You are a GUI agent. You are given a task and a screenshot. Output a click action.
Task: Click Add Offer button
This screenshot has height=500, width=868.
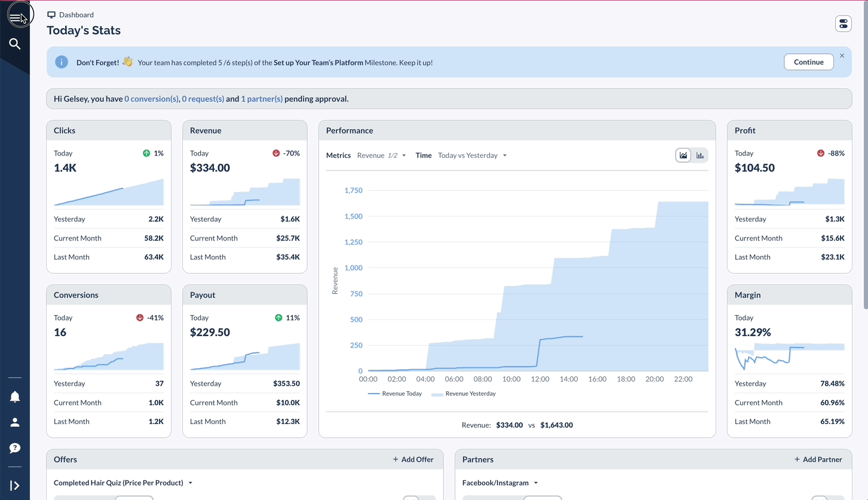pyautogui.click(x=413, y=459)
